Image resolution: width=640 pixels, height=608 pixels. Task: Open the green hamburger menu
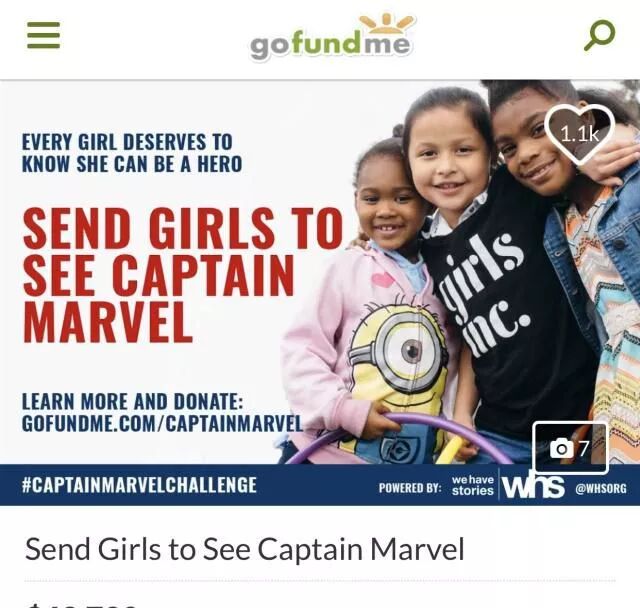pyautogui.click(x=44, y=35)
